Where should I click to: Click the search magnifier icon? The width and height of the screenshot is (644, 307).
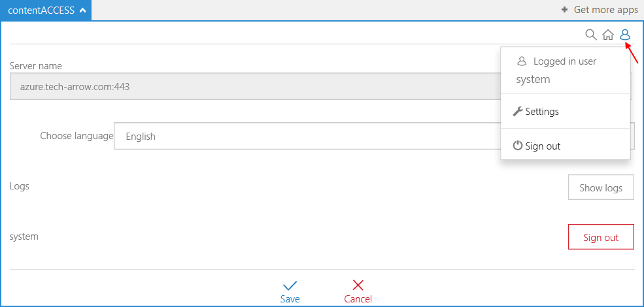tap(590, 35)
